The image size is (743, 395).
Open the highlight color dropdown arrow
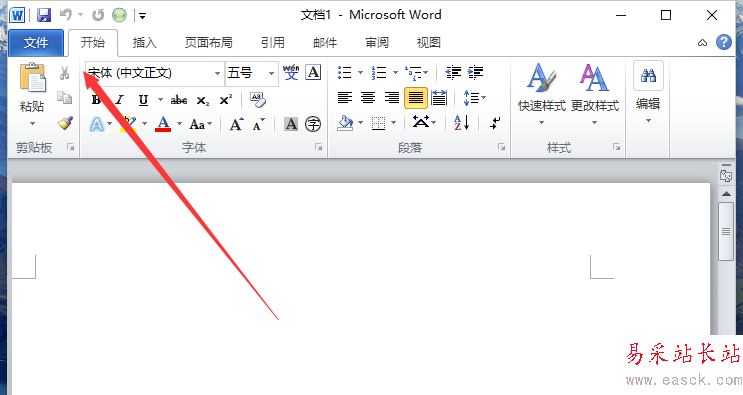[145, 124]
